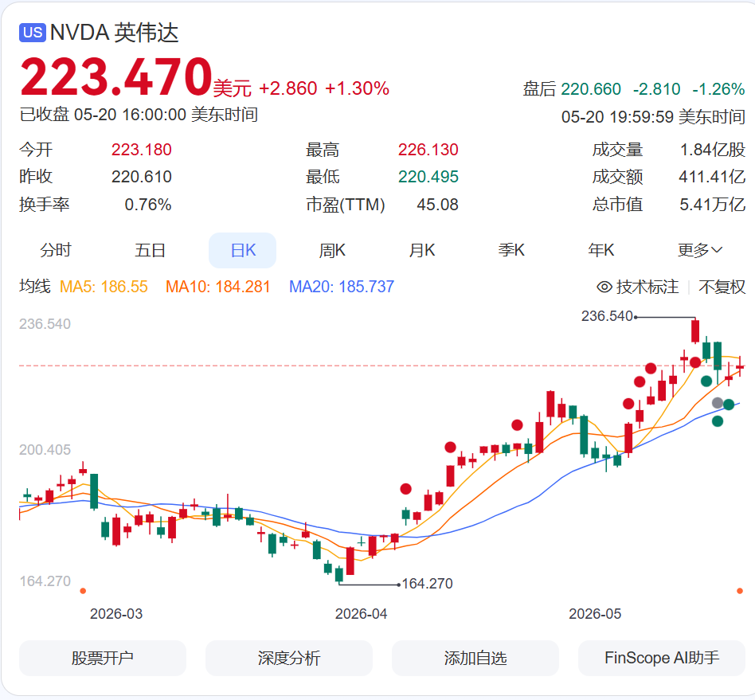Switch to the 季K tab
Viewport: 755px width, 700px height.
coord(511,250)
